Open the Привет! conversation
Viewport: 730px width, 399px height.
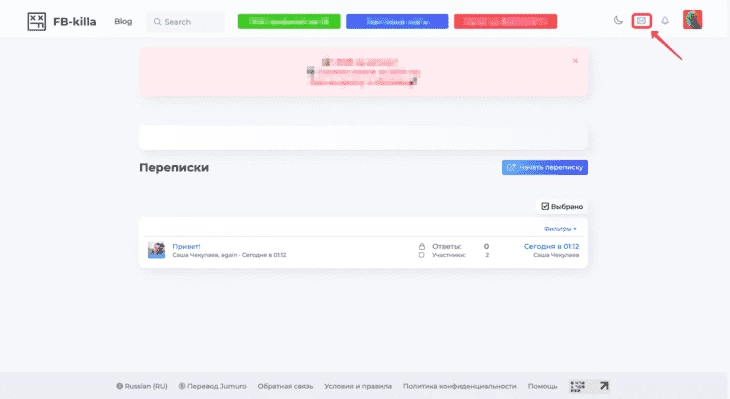[186, 246]
